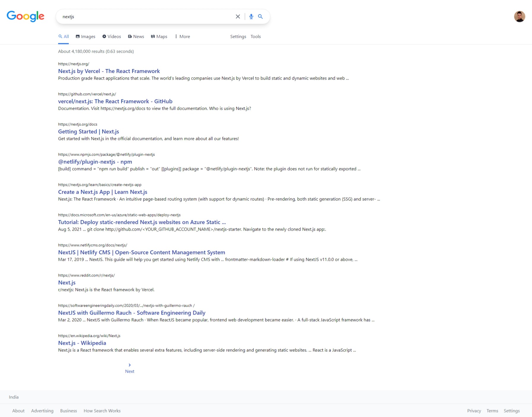The height and width of the screenshot is (417, 532).
Task: Open NextJS | Netlify CMS result
Action: (141, 252)
